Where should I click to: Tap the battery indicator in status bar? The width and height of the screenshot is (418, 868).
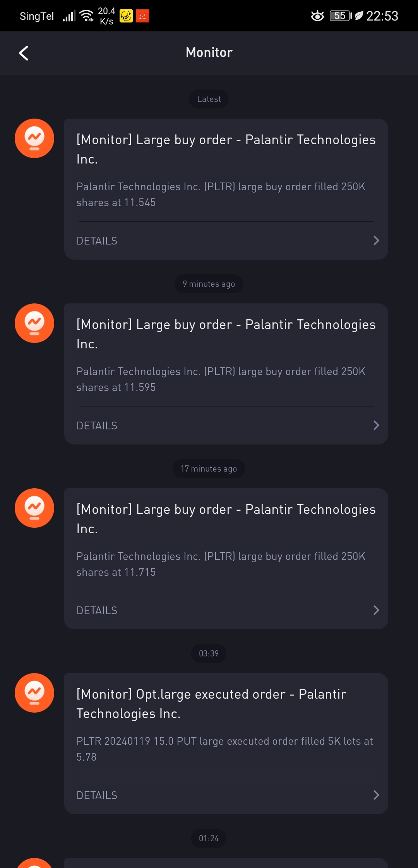341,16
